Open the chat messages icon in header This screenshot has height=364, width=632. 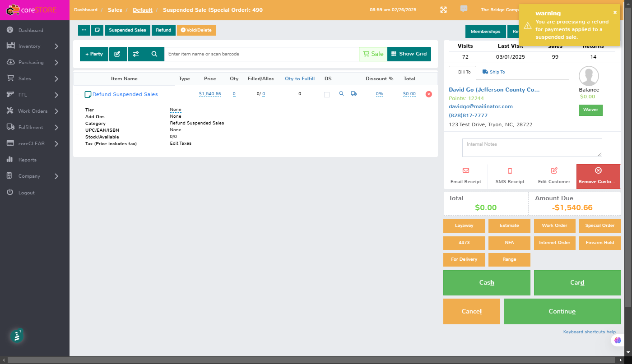click(x=464, y=9)
